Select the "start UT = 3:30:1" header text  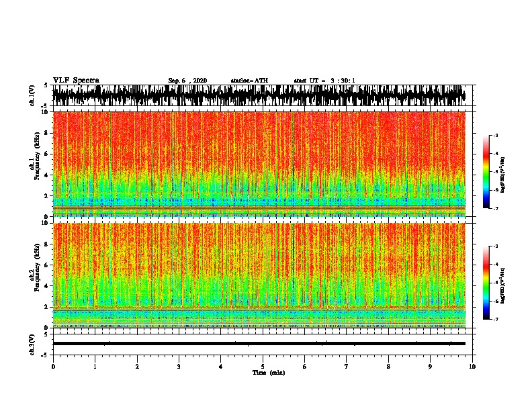(324, 81)
